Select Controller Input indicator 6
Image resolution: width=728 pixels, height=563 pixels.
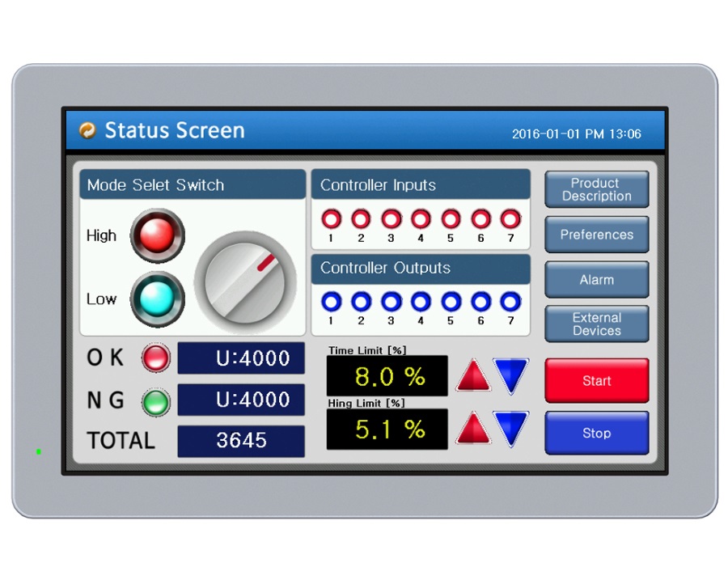click(x=480, y=218)
